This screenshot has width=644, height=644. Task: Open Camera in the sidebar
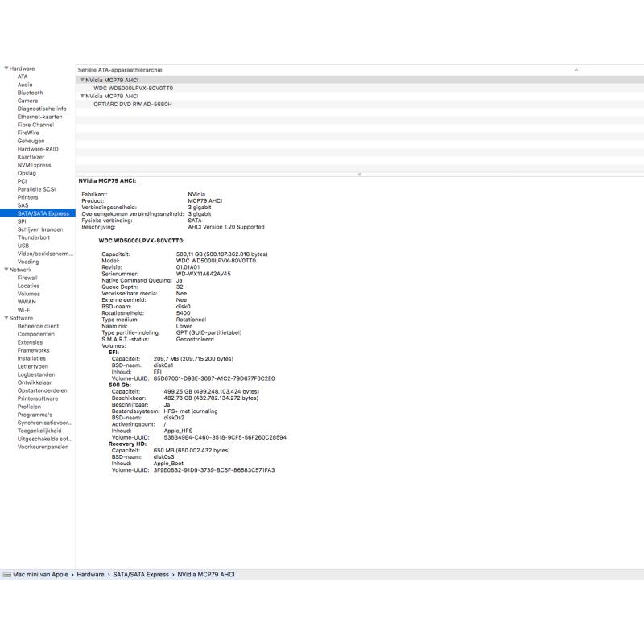27,101
